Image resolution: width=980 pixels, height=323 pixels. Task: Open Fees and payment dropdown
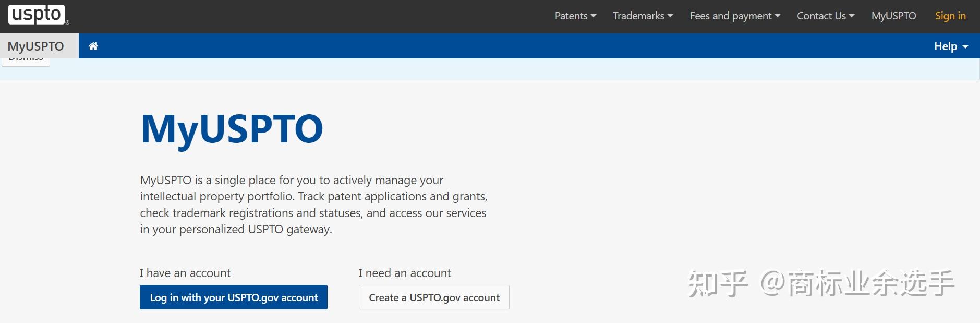tap(734, 16)
